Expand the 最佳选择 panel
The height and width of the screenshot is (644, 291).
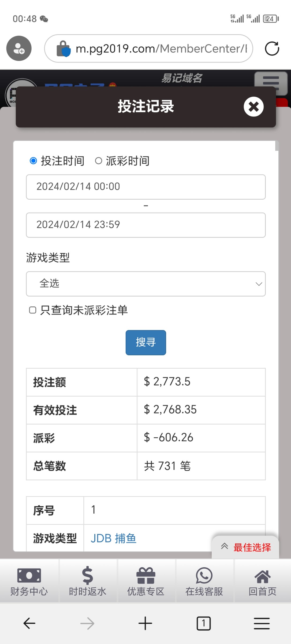coord(245,547)
